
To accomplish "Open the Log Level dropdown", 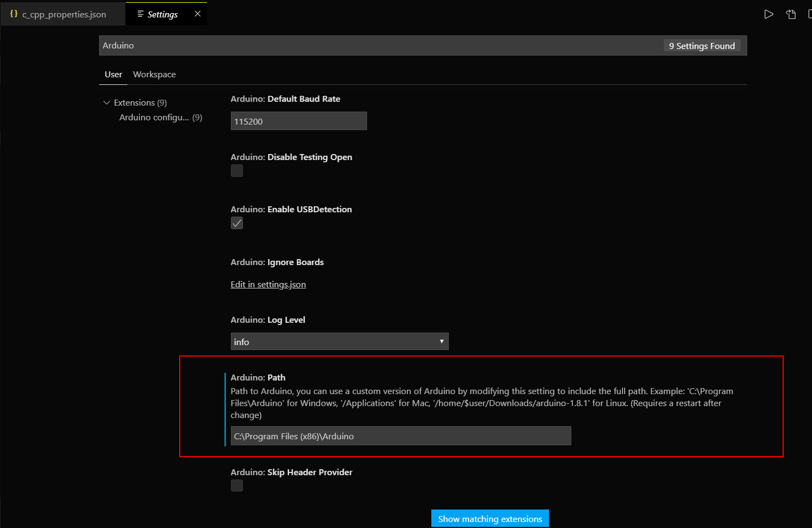I will (x=339, y=341).
